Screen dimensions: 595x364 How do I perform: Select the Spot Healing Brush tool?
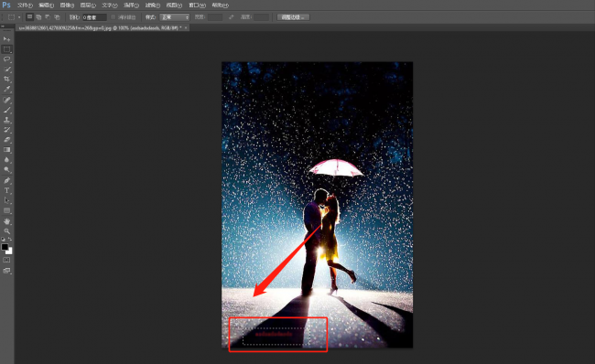[x=6, y=100]
